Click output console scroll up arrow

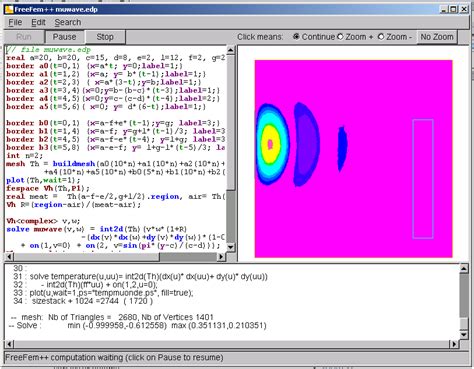click(464, 268)
